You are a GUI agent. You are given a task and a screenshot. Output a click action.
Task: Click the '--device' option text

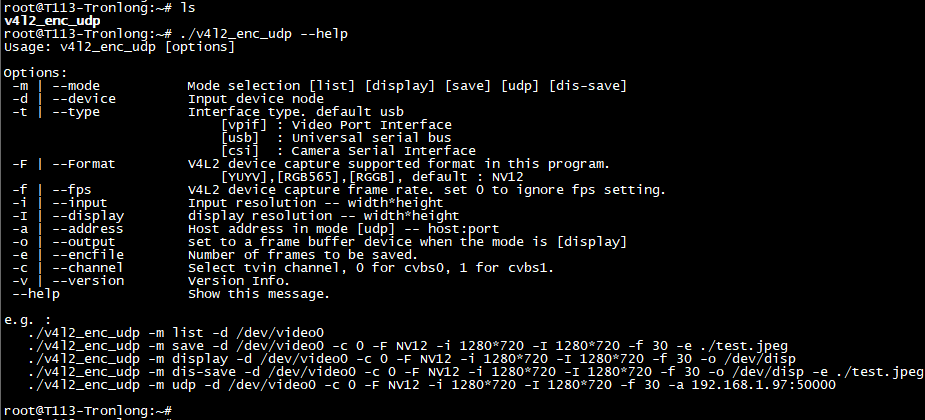coord(84,99)
